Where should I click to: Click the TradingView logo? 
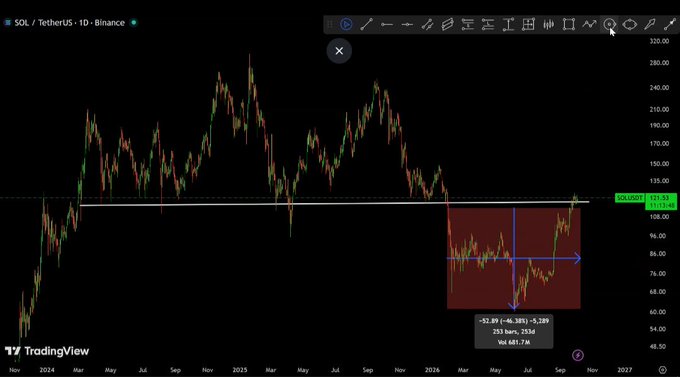(47, 351)
